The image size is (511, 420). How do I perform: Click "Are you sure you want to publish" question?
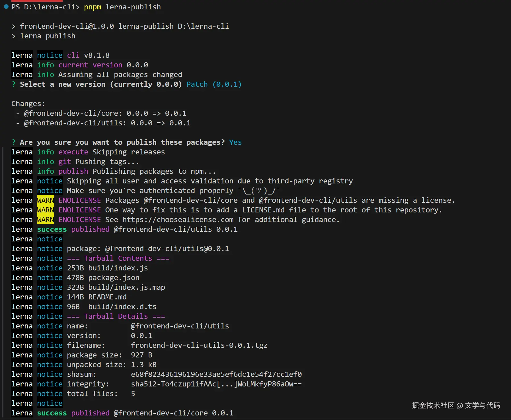(x=122, y=142)
